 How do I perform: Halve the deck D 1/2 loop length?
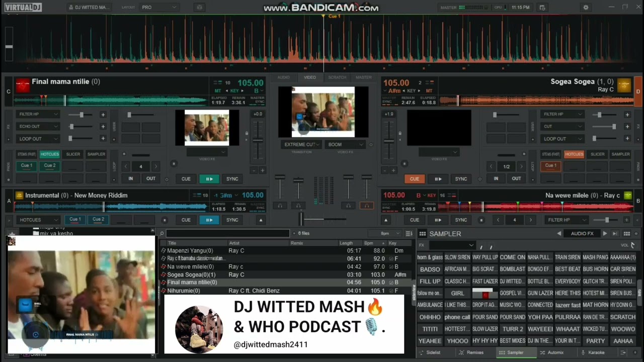point(492,166)
